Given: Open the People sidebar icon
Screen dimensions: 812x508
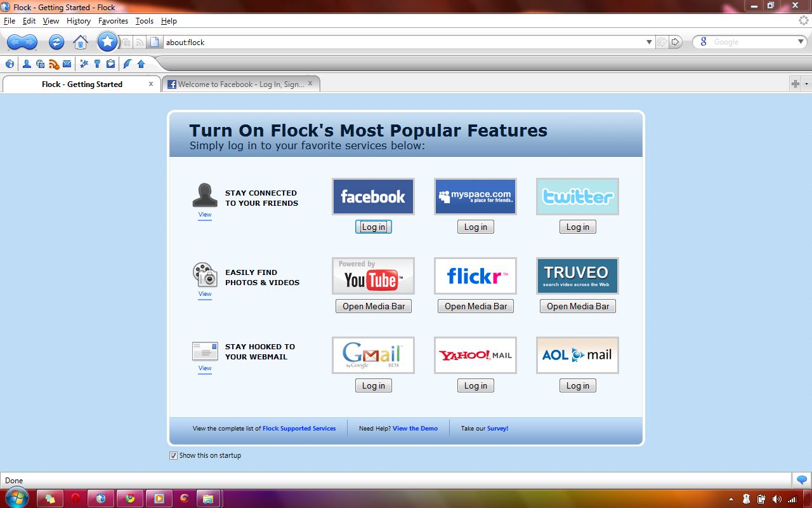Looking at the screenshot, I should 27,64.
